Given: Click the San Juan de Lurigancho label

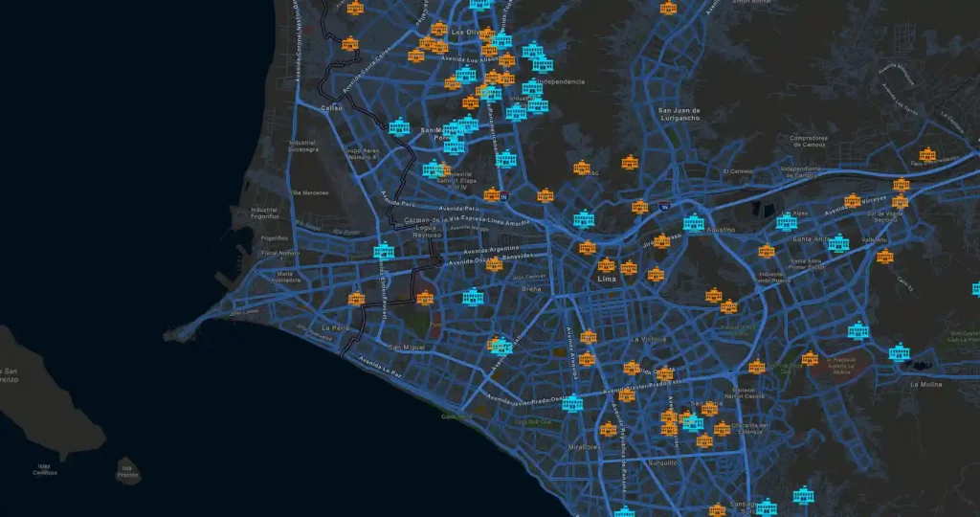Looking at the screenshot, I should tap(679, 114).
